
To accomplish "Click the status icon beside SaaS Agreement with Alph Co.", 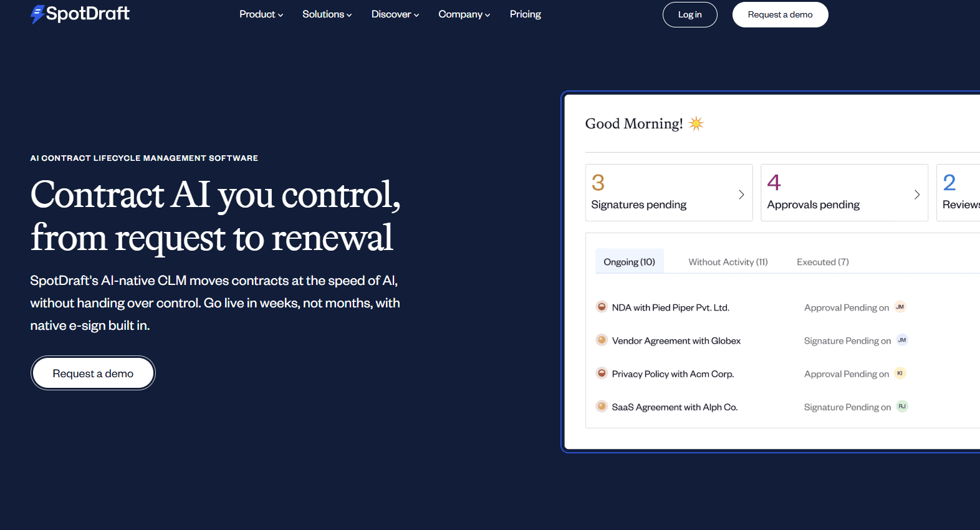I will [602, 406].
